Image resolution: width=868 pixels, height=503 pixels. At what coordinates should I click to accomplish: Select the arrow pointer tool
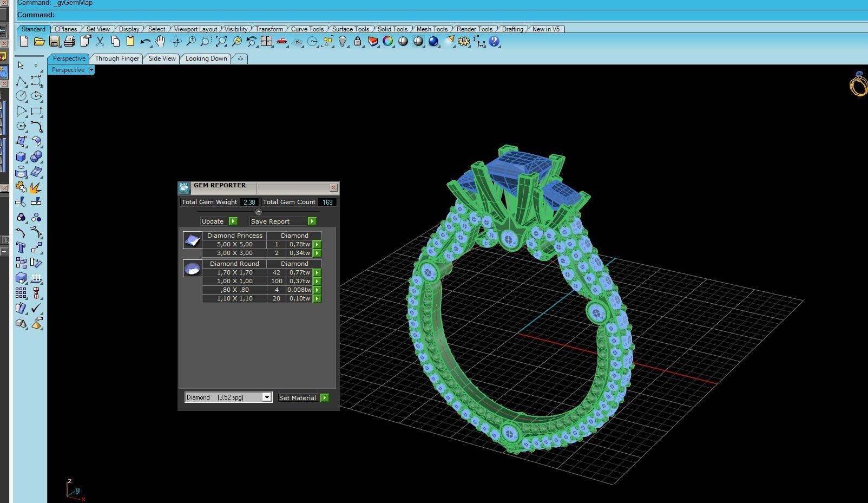click(21, 66)
